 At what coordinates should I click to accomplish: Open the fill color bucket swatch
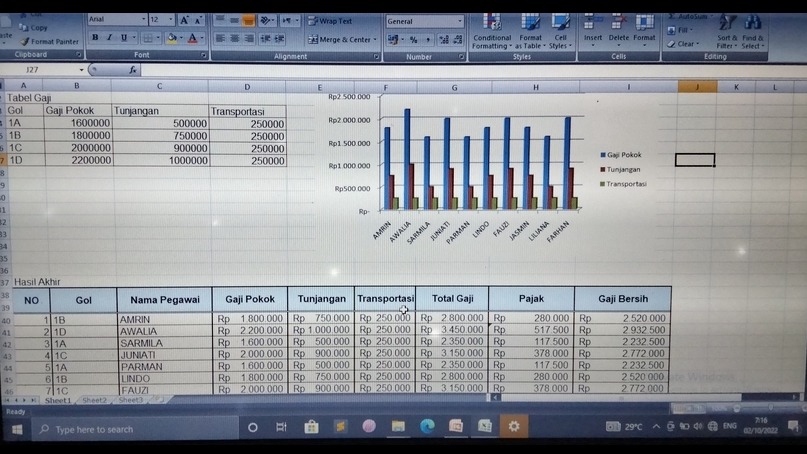[172, 38]
